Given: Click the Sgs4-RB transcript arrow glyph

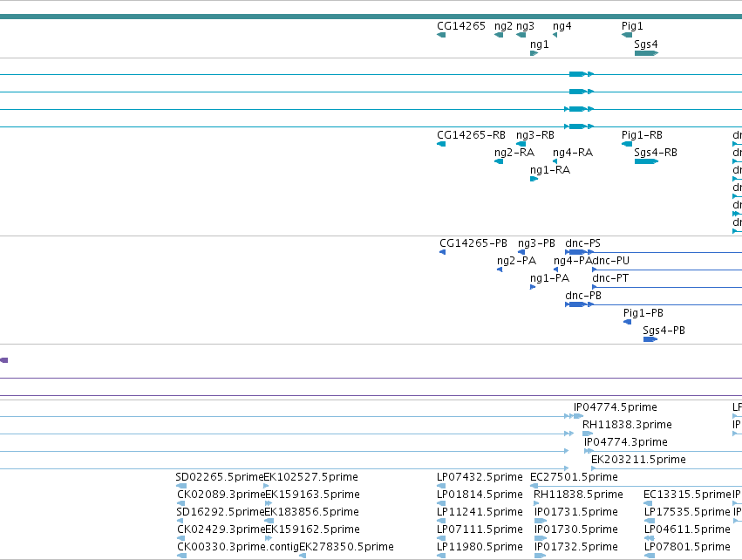Looking at the screenshot, I should [646, 161].
